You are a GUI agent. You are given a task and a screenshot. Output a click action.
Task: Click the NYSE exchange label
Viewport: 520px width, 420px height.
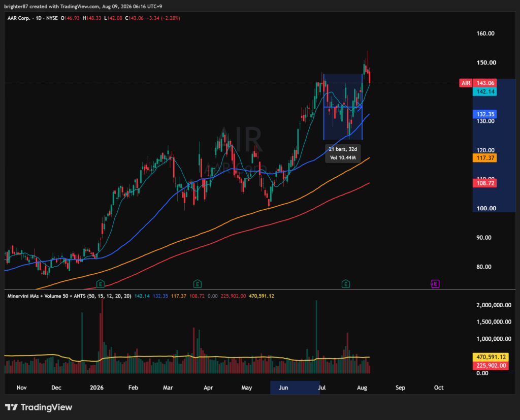click(52, 18)
